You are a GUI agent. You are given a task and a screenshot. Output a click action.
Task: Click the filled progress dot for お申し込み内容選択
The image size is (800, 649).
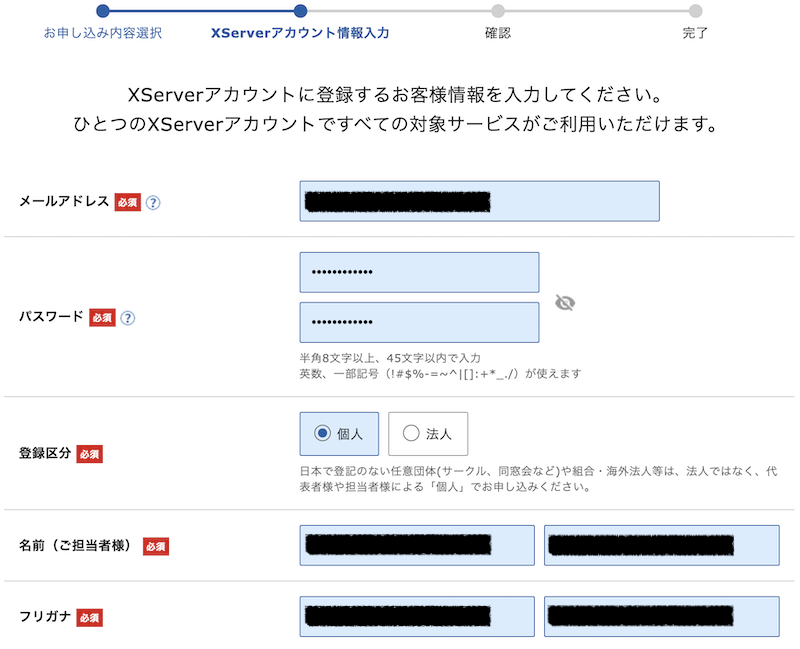[104, 10]
